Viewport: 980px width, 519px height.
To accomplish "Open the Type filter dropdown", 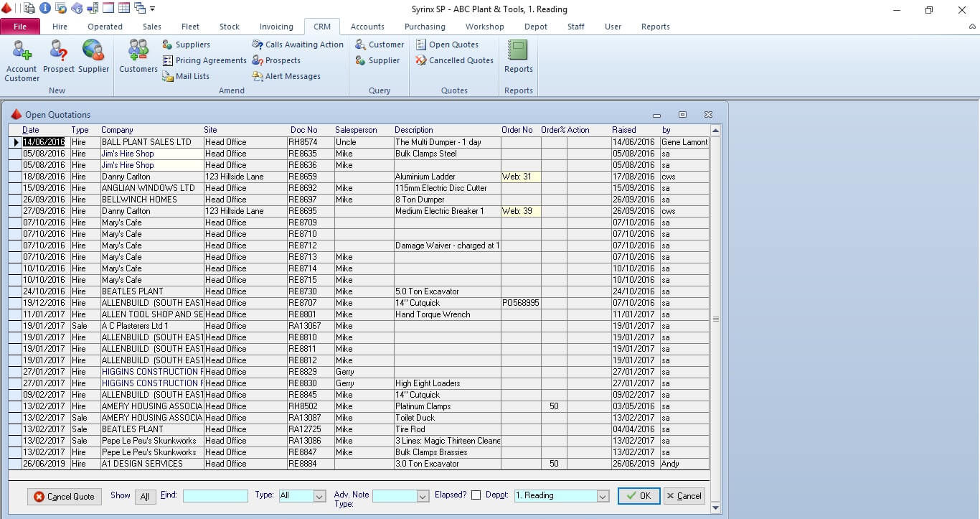I will pyautogui.click(x=319, y=496).
